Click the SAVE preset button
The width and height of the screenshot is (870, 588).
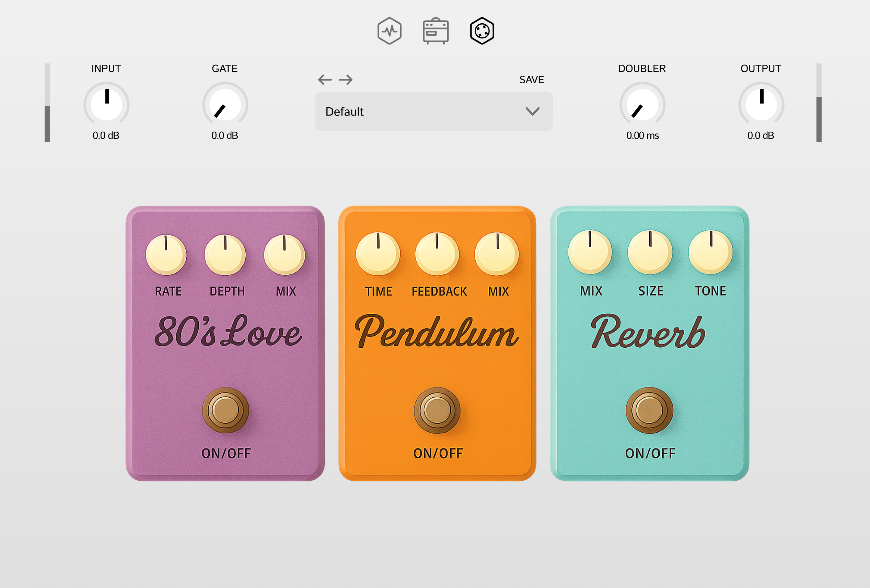[x=531, y=80]
